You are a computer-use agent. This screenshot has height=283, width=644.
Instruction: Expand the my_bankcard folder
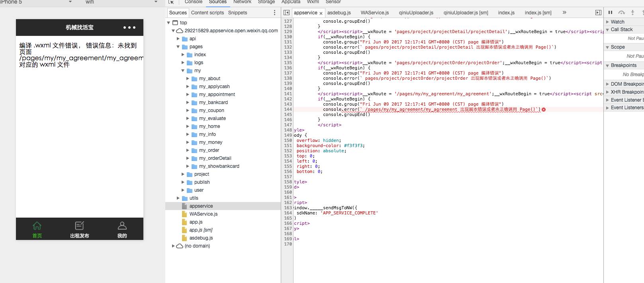pyautogui.click(x=188, y=102)
